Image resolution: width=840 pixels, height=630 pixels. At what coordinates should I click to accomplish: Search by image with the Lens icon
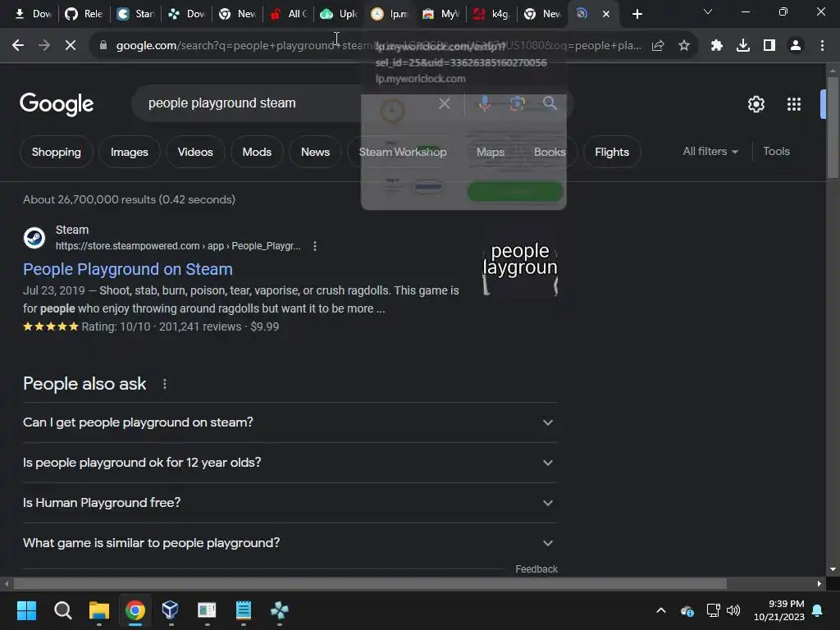517,103
